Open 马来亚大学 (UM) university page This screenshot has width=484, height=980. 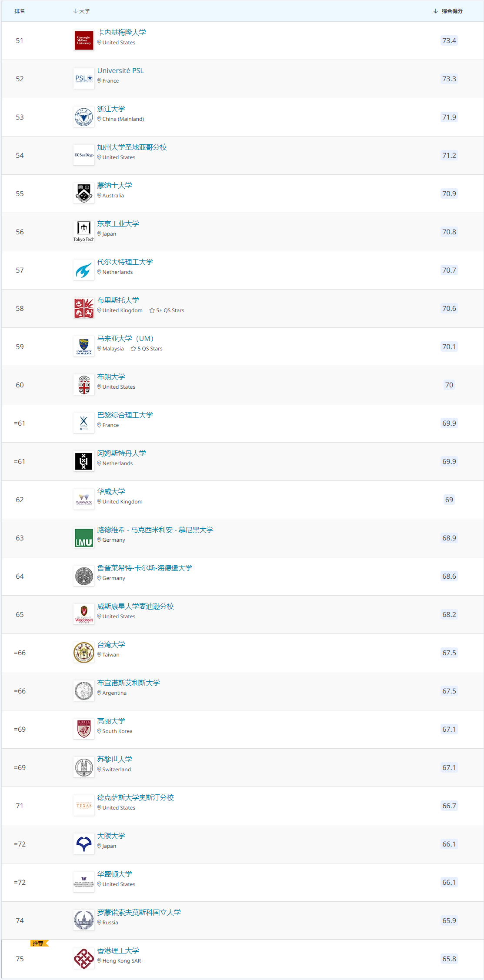point(125,339)
